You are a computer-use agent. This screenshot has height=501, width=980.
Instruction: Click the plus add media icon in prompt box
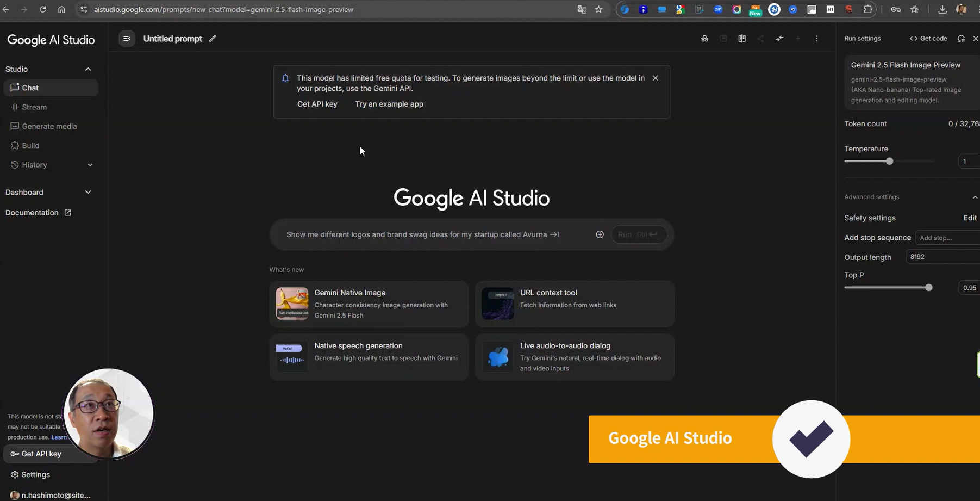click(x=600, y=234)
